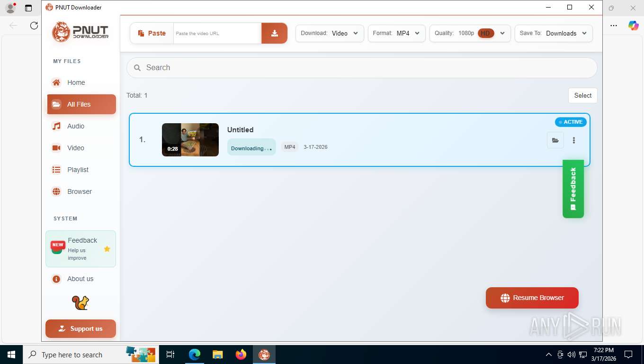644x364 pixels.
Task: Click the Browser globe icon
Action: (x=56, y=191)
